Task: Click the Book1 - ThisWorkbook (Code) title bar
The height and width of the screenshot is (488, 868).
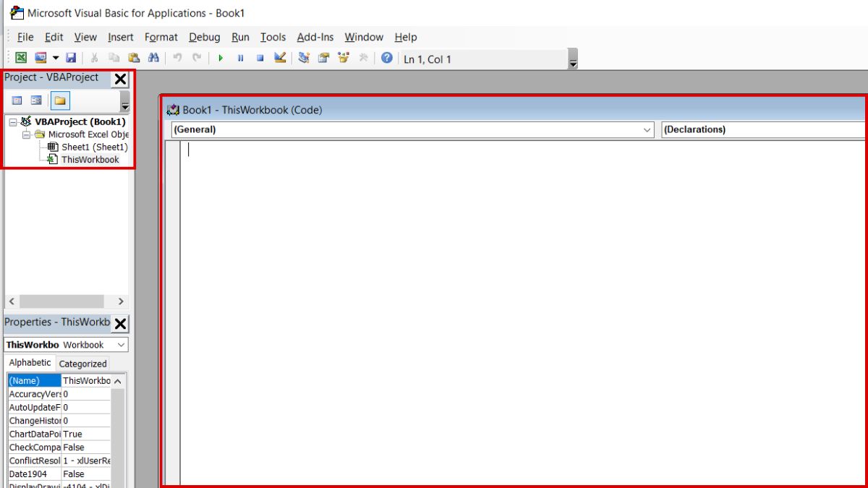Action: (x=514, y=110)
